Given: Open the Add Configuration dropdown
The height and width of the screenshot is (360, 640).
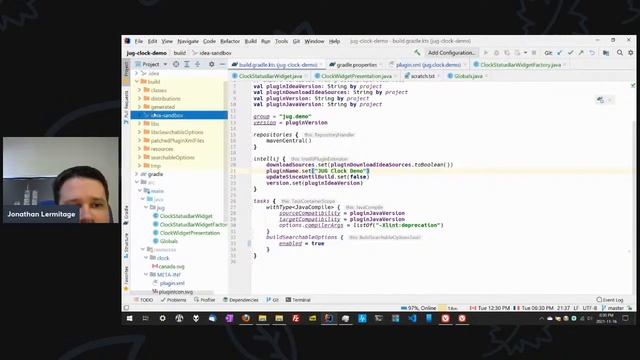Looking at the screenshot, I should [x=451, y=53].
